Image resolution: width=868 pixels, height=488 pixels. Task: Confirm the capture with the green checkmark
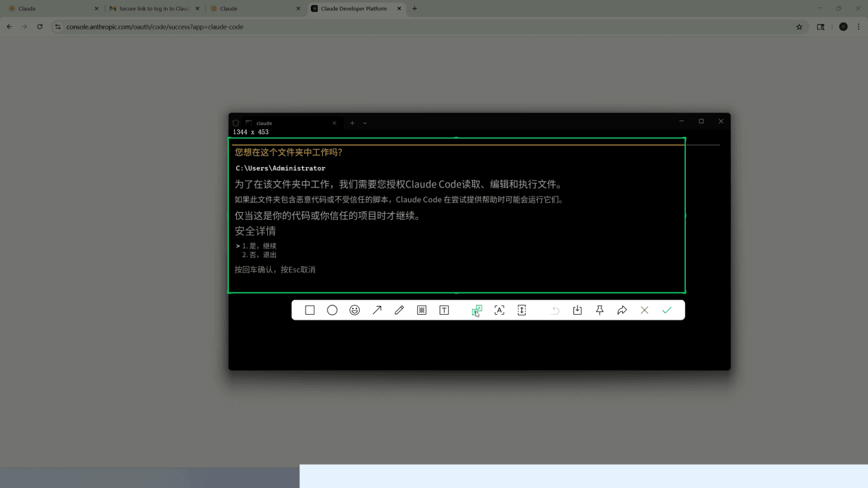click(x=667, y=310)
